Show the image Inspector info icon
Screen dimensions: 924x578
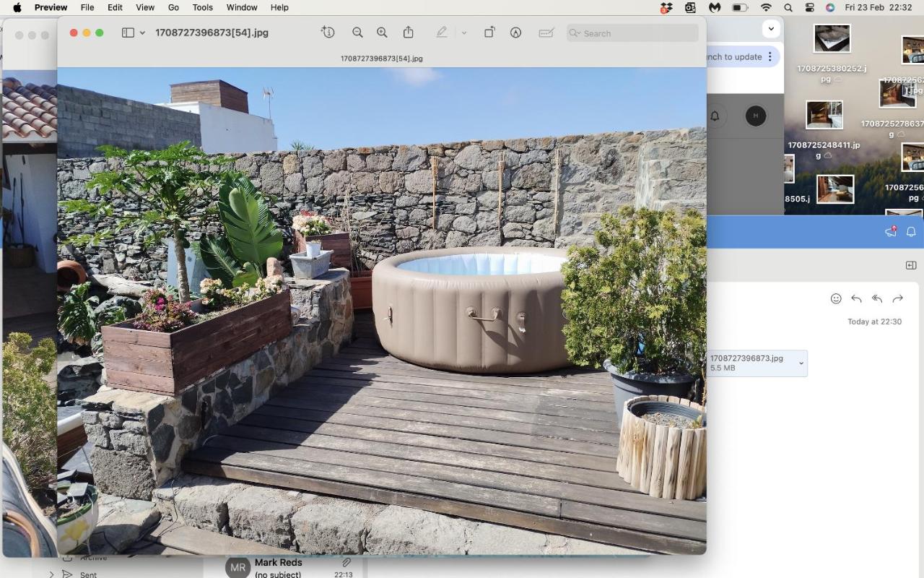point(328,33)
